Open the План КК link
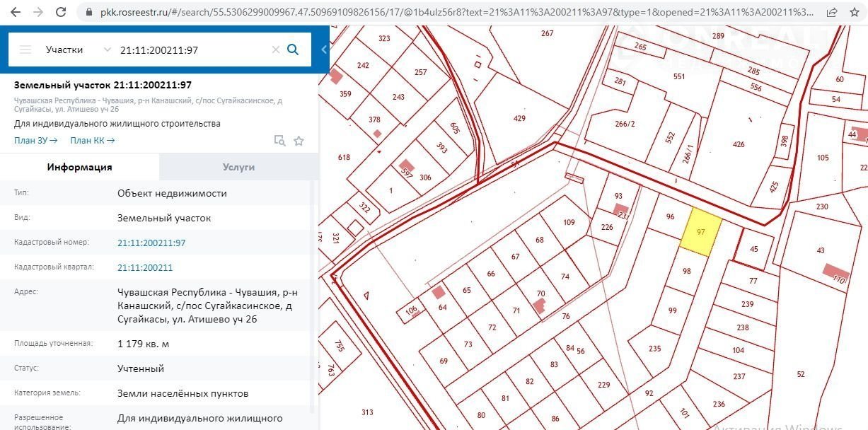This screenshot has height=430, width=868. [x=92, y=141]
